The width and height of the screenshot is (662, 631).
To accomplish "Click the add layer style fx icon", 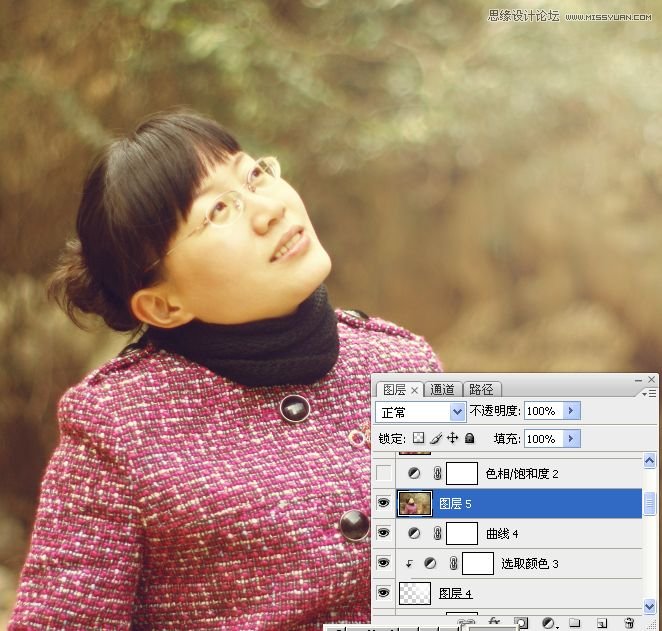I will pos(494,622).
